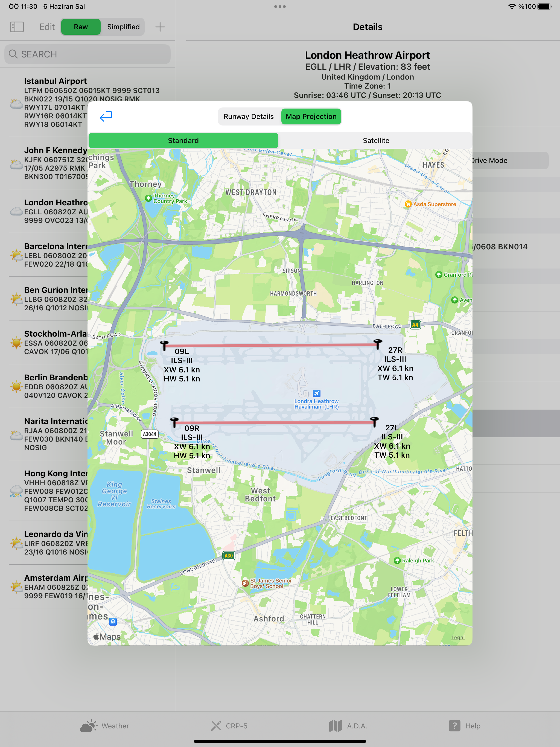Tap the Raleigh Park map icon
Viewport: 560px width, 747px height.
click(x=397, y=561)
